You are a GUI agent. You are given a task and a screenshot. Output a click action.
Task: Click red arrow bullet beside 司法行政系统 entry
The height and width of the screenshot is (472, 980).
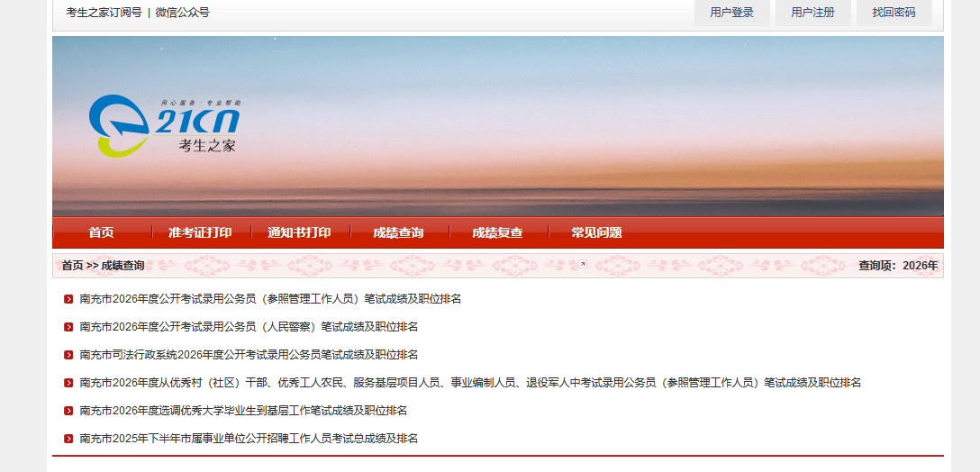click(68, 355)
